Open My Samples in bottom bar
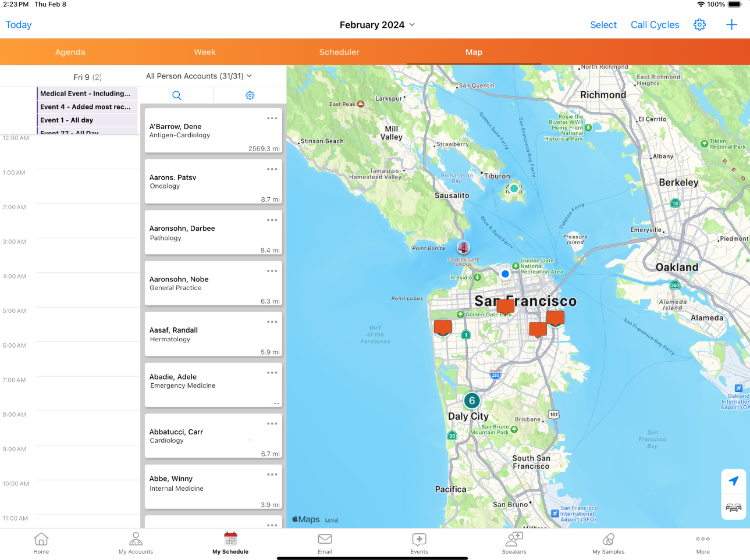The width and height of the screenshot is (750, 560). click(x=608, y=543)
